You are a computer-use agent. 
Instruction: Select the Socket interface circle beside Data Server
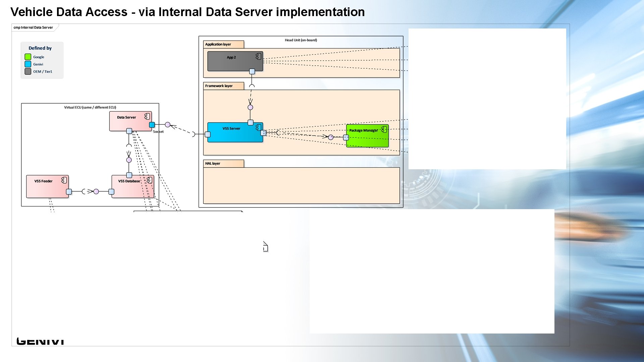pos(168,125)
